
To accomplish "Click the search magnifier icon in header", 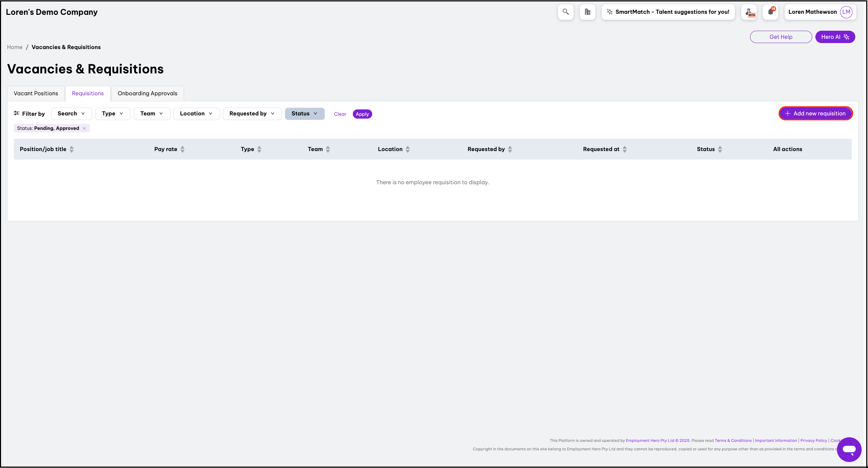I will [x=565, y=12].
